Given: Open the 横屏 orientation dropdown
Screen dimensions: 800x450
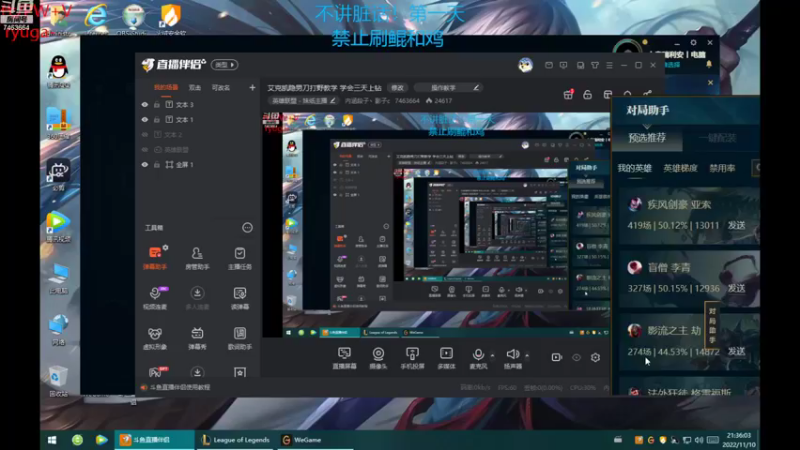Looking at the screenshot, I should coord(224,65).
